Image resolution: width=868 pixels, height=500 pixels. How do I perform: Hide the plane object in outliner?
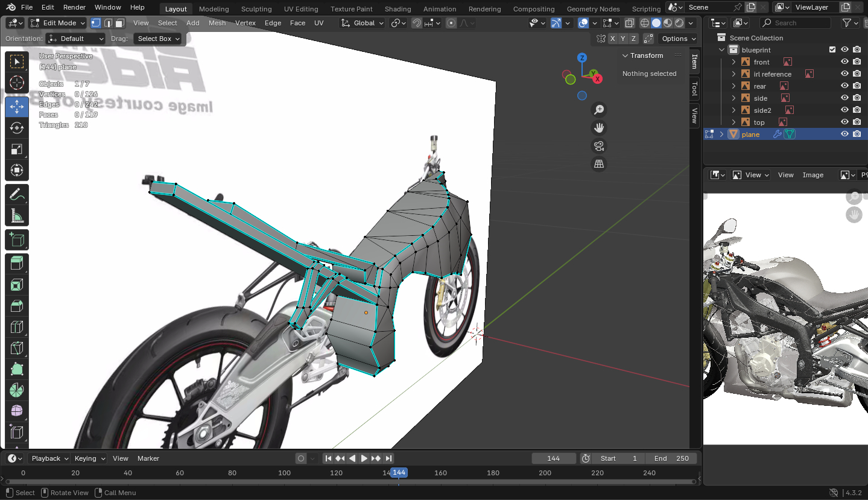844,134
